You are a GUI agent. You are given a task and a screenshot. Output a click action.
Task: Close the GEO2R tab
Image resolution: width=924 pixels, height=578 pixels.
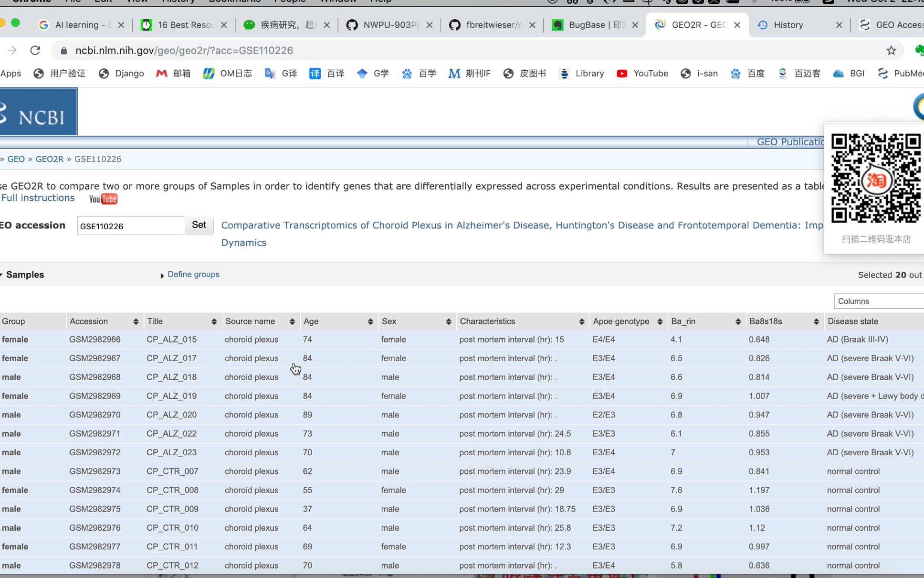coord(737,25)
